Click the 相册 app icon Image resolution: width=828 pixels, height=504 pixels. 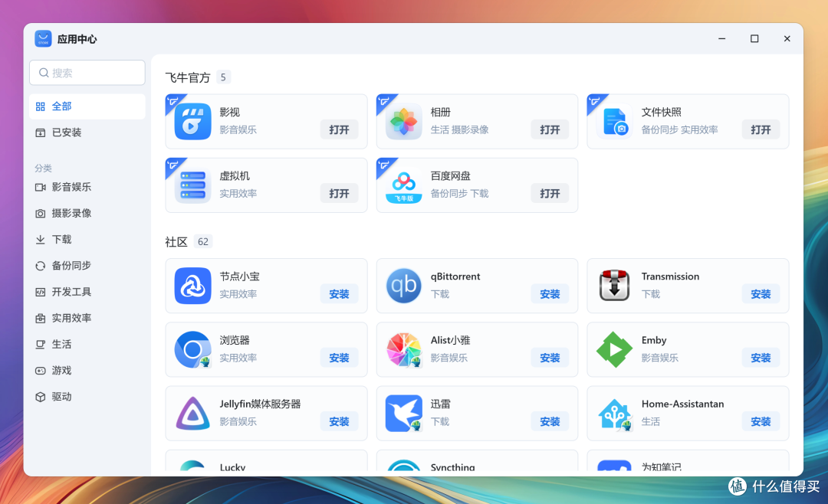point(403,121)
